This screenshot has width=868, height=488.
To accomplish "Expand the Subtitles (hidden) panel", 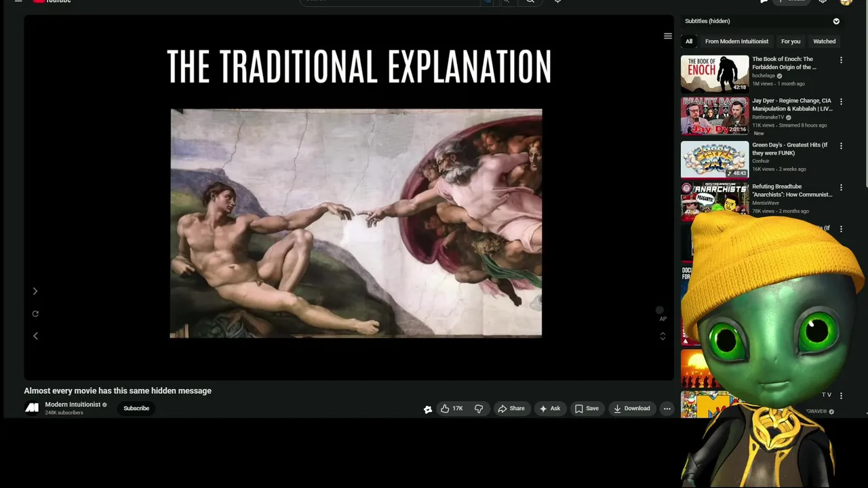I will (x=836, y=21).
